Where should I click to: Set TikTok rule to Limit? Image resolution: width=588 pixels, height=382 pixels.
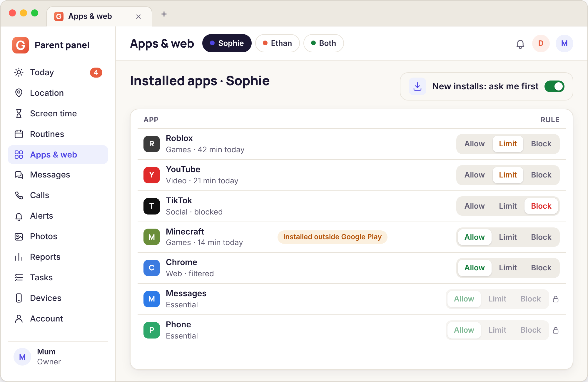[508, 206]
